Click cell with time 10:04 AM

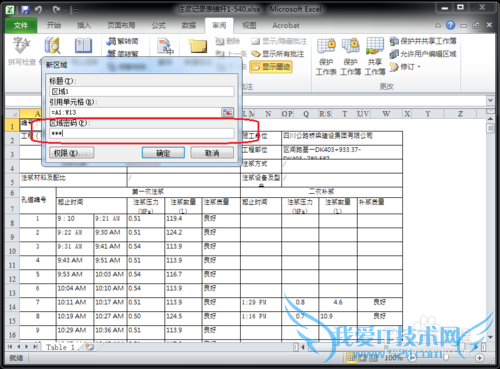click(x=75, y=290)
